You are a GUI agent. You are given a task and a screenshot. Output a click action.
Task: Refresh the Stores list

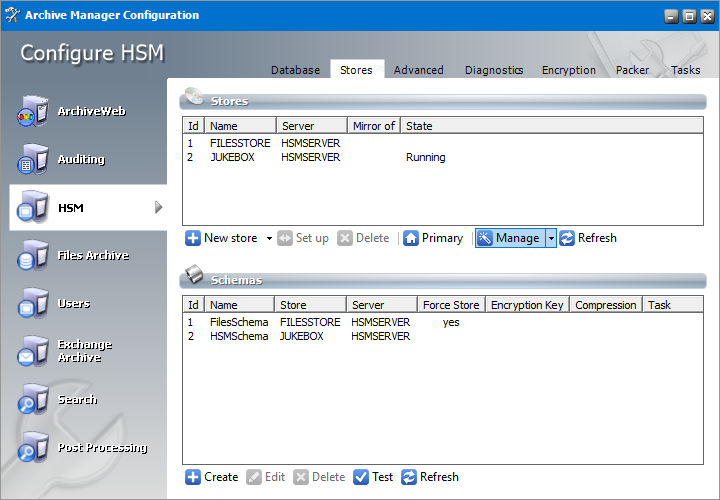(588, 238)
